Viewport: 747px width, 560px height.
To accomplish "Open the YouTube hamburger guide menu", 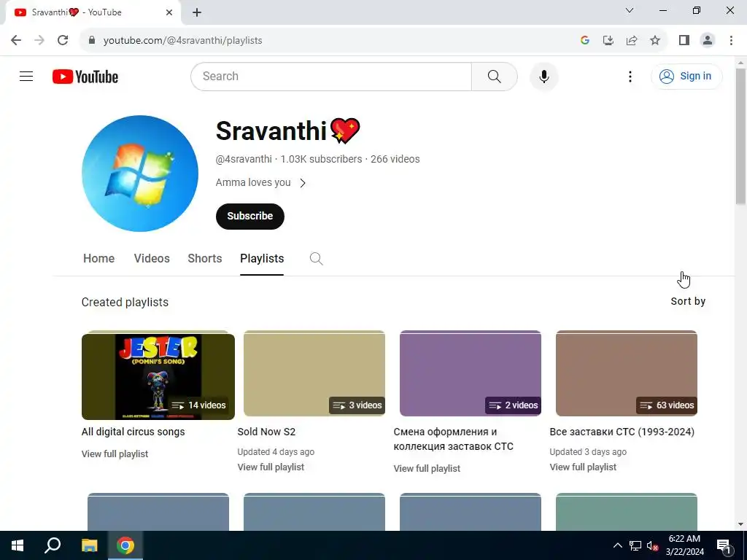I will 26,76.
